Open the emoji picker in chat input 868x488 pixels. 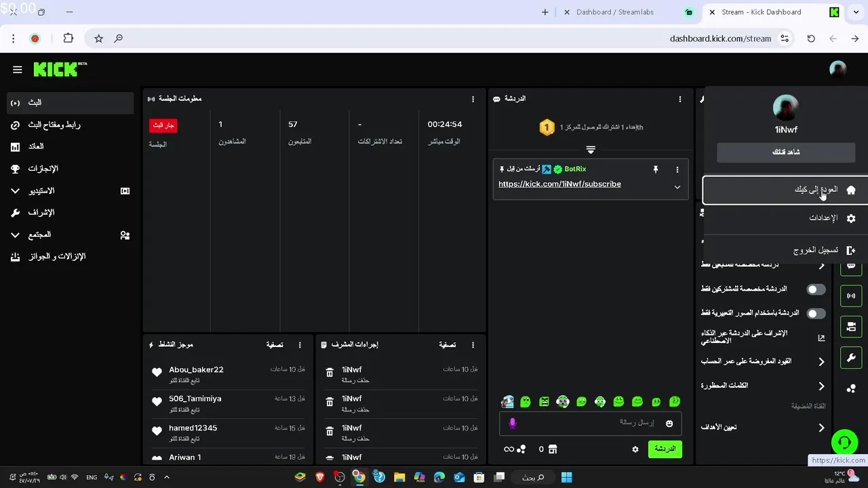669,424
